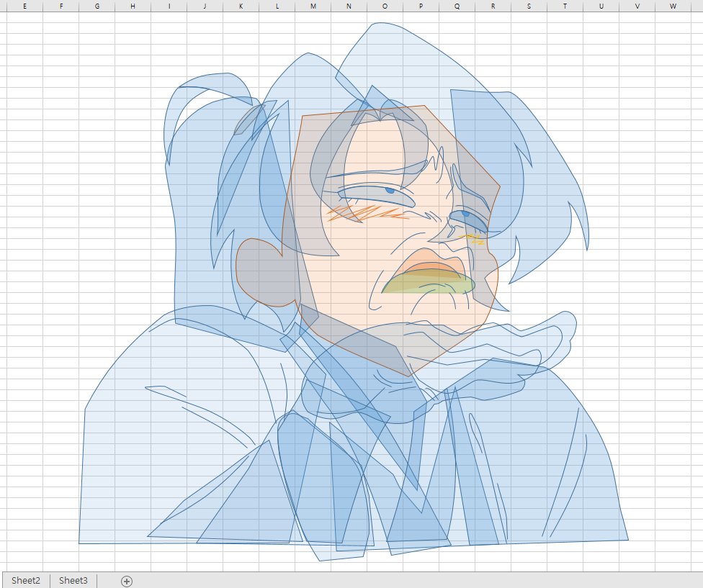Select the yellow scribble near nose

point(472,239)
